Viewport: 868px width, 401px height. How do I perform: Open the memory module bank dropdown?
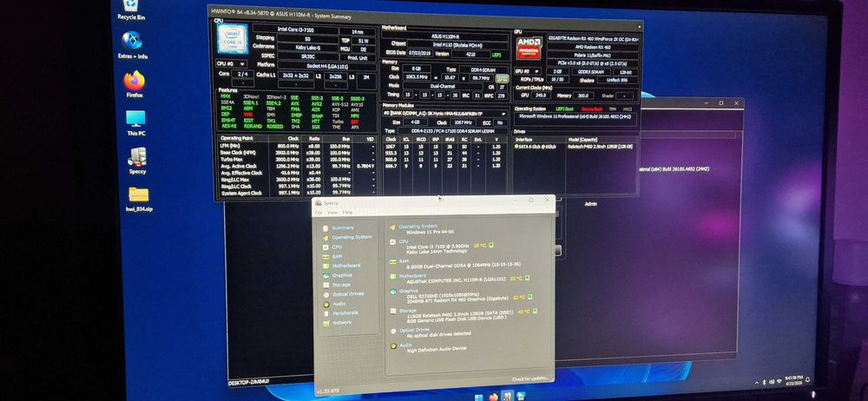[445, 113]
